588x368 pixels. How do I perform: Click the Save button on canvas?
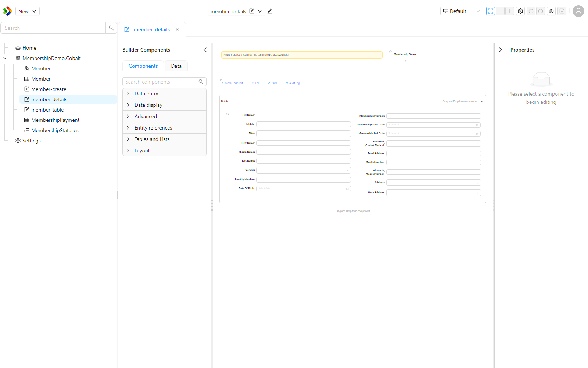click(272, 83)
